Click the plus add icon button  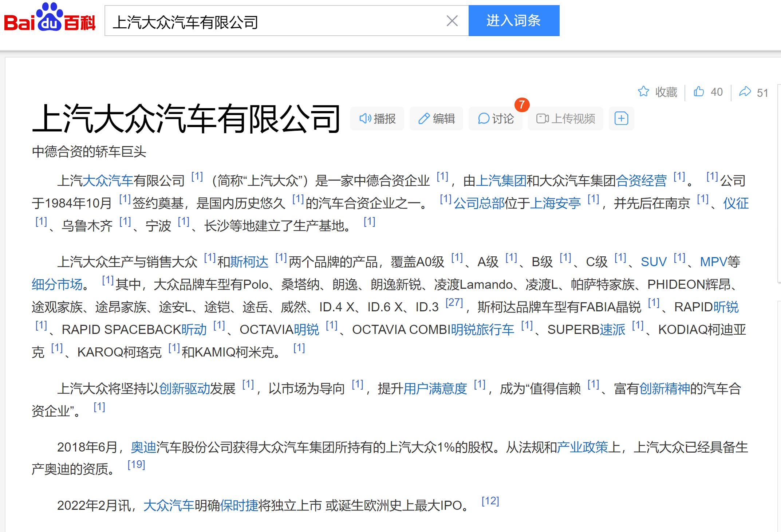pyautogui.click(x=622, y=118)
